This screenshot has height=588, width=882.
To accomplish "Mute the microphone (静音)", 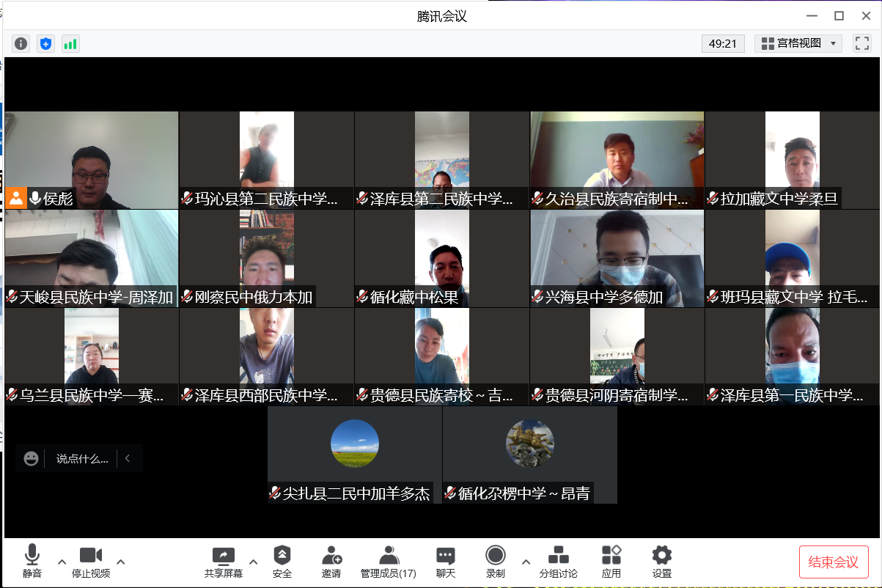I will click(x=32, y=562).
